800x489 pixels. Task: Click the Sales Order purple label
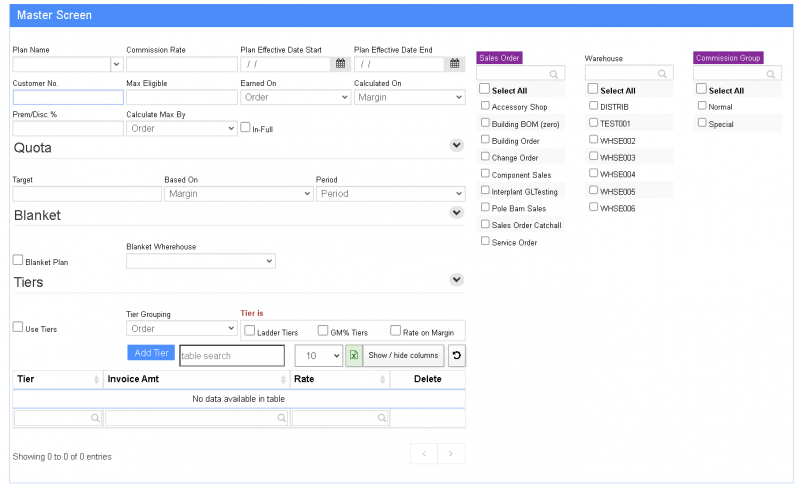click(499, 58)
